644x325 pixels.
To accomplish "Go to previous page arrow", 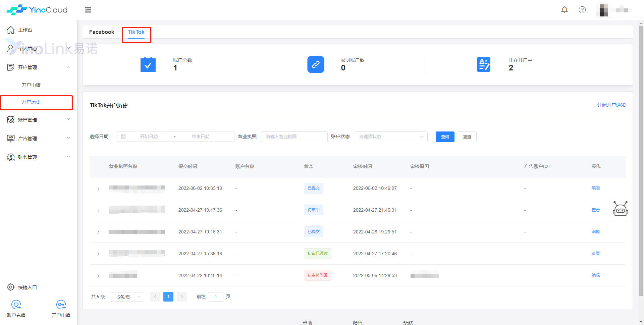I will click(x=155, y=297).
